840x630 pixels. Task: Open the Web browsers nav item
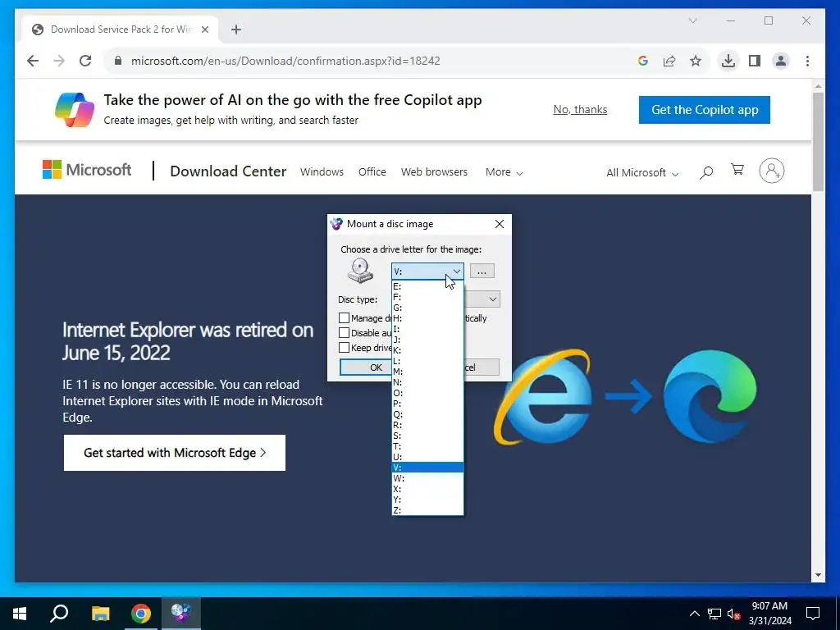[434, 172]
